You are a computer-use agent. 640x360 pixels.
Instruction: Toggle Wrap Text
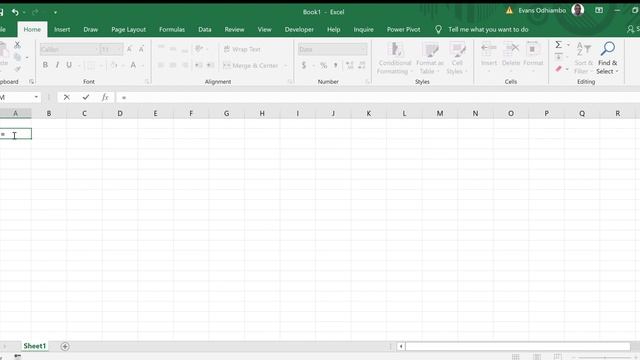pos(242,49)
